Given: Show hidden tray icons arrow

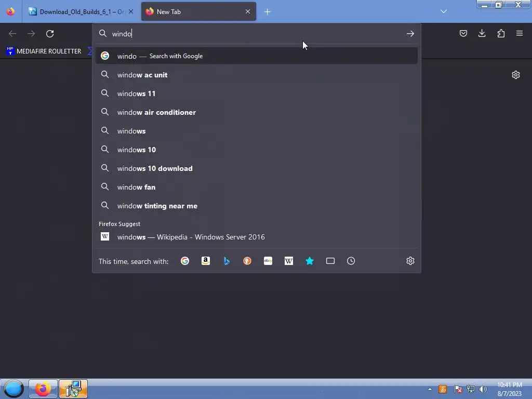Looking at the screenshot, I should (430, 389).
